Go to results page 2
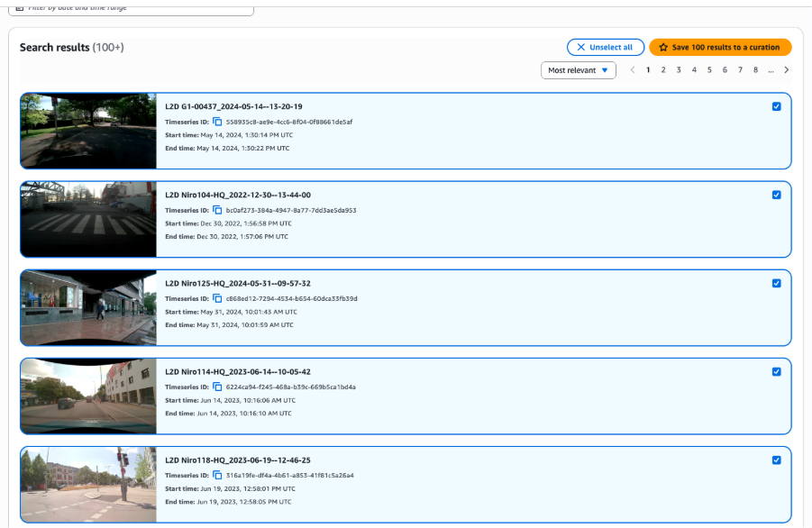Screen dimensions: 812x528 point(663,70)
